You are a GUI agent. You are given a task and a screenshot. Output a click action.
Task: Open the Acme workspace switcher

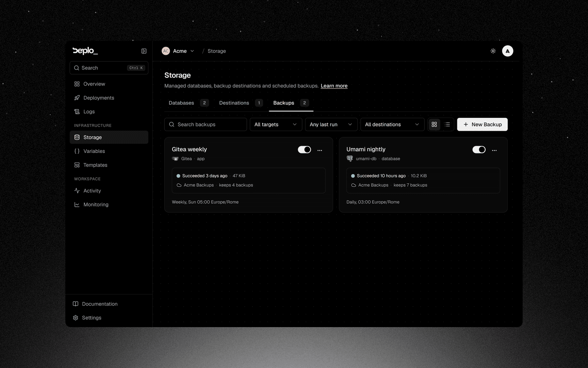[x=178, y=51]
